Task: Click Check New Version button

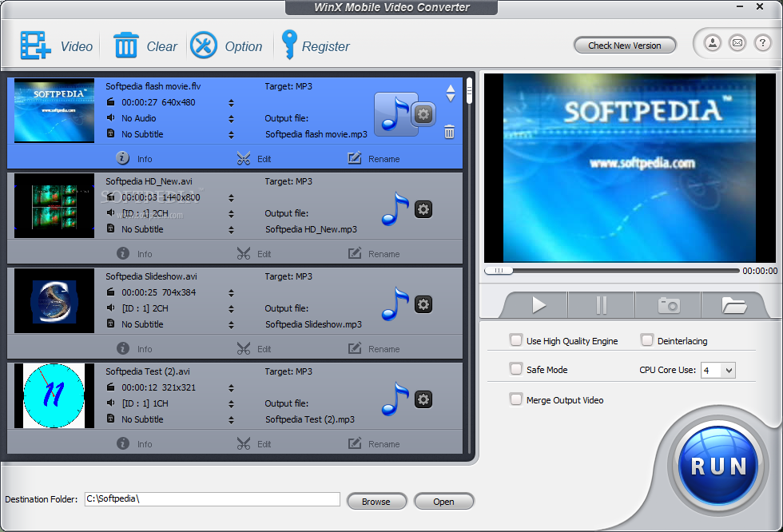Action: click(x=625, y=46)
